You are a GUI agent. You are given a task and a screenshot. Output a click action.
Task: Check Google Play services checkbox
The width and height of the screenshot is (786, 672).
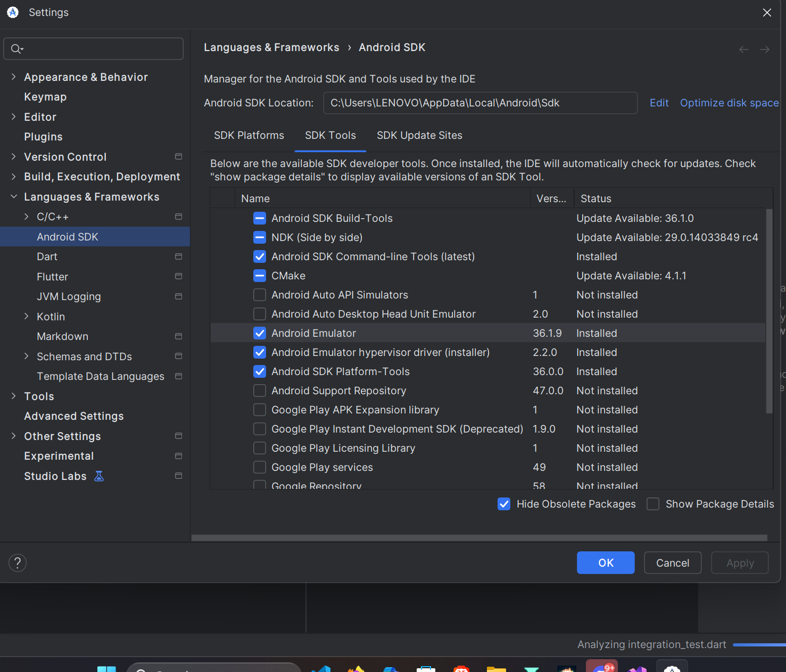coord(260,467)
